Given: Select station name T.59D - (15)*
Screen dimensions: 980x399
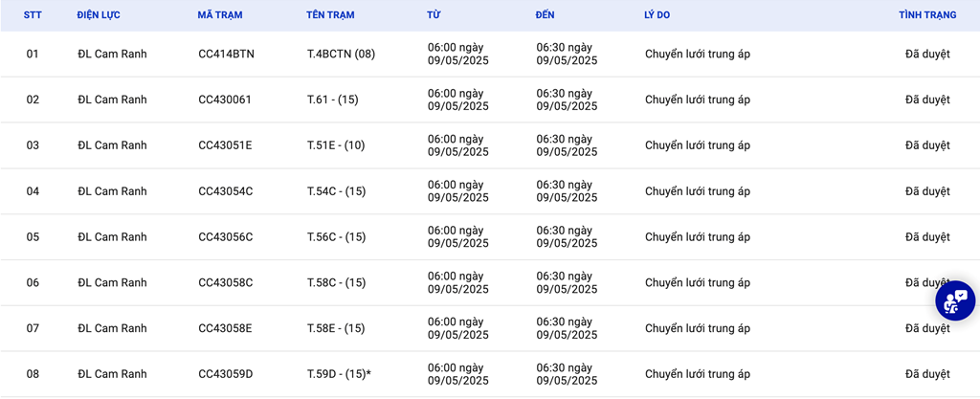Looking at the screenshot, I should tap(339, 373).
